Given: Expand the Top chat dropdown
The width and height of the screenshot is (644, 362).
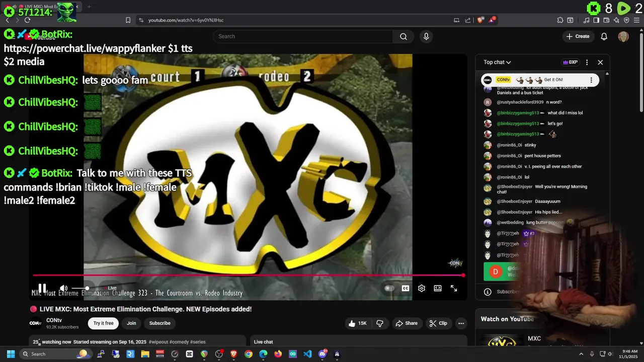Looking at the screenshot, I should 497,62.
